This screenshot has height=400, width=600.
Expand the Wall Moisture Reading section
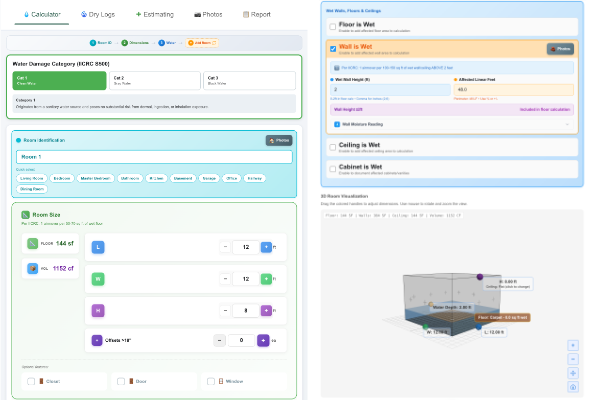click(x=451, y=124)
